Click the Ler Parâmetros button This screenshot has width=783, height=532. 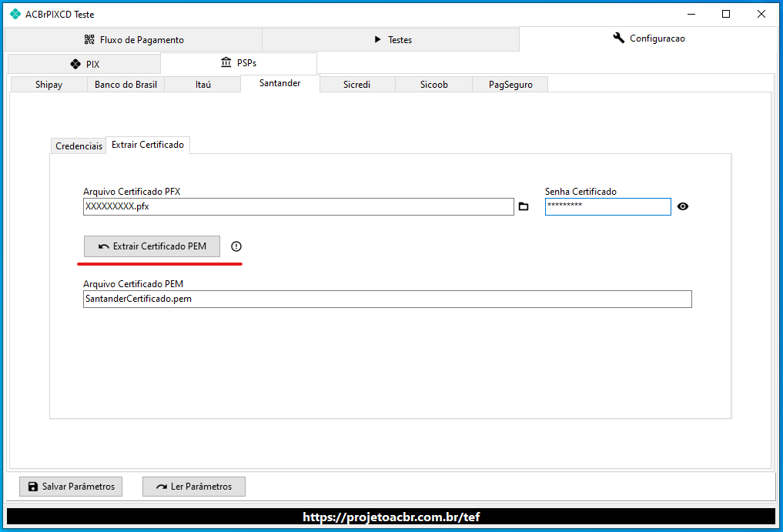194,487
